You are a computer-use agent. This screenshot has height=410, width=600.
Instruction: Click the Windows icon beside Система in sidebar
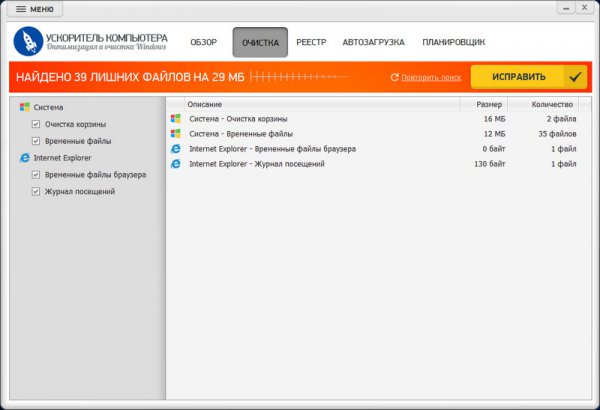point(24,108)
